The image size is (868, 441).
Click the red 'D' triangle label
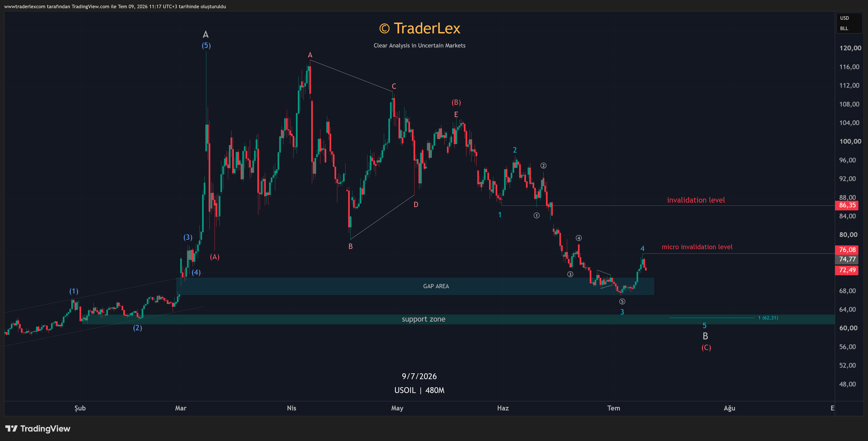tap(416, 204)
